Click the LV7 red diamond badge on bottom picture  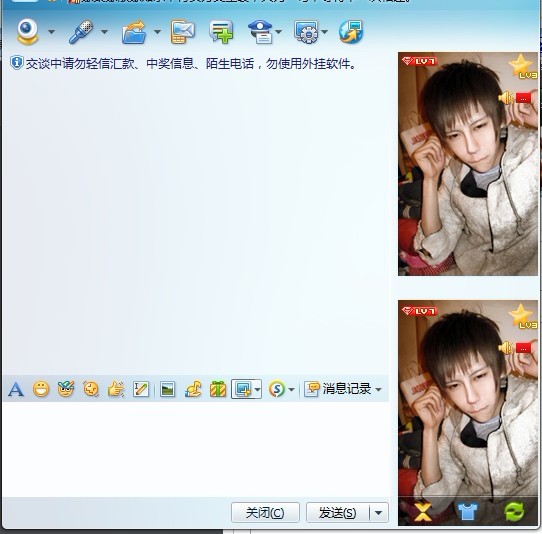tap(419, 311)
